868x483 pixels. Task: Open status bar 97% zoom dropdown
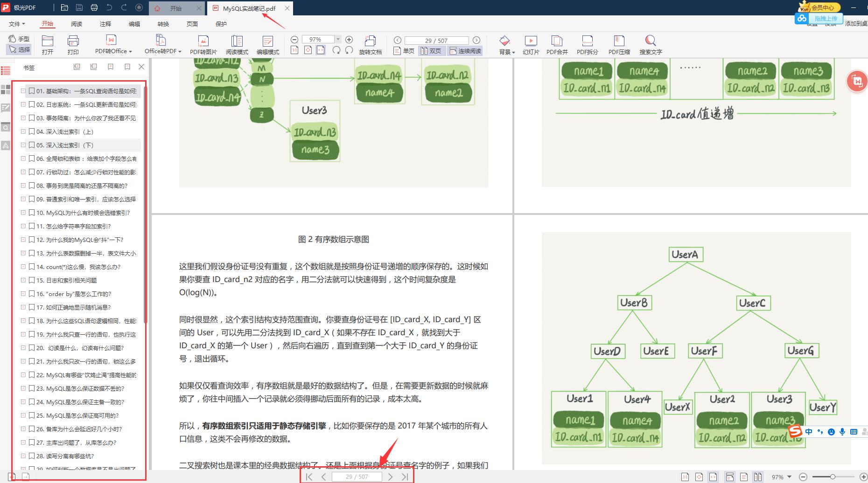(x=790, y=477)
